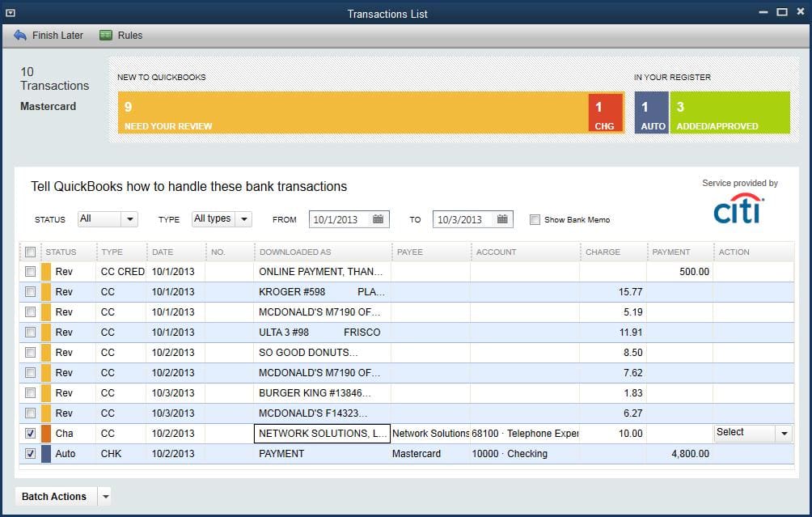Image resolution: width=812 pixels, height=517 pixels.
Task: Select the BURGER KING #13846 transaction text
Action: (315, 392)
